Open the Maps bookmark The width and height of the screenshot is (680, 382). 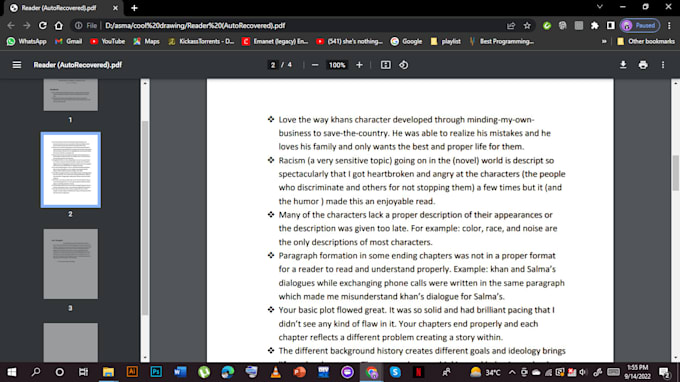pyautogui.click(x=147, y=41)
